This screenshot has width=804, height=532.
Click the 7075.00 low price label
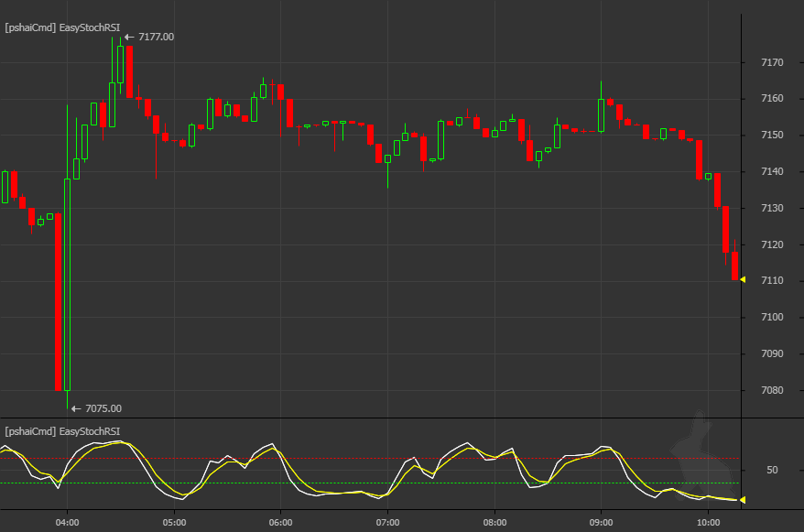pos(103,408)
